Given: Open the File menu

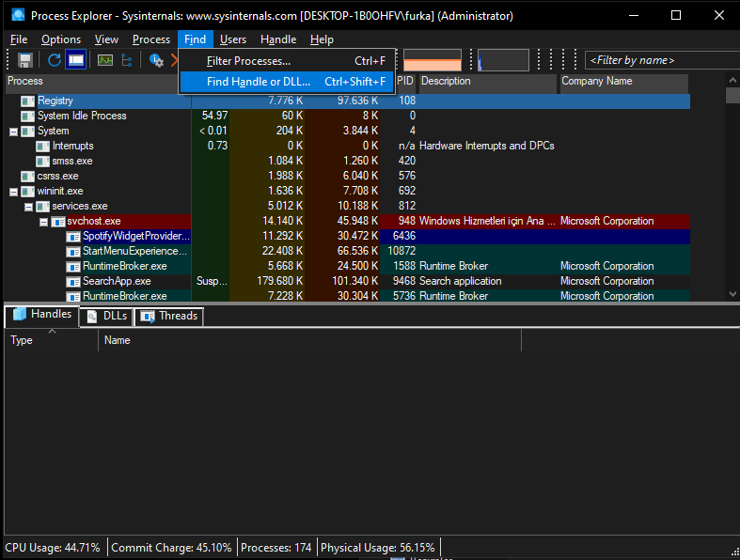Looking at the screenshot, I should (x=19, y=39).
